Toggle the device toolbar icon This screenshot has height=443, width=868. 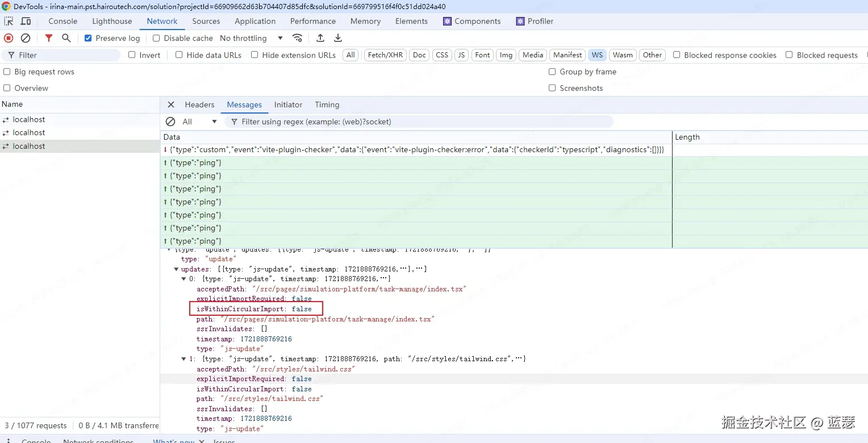coord(26,21)
